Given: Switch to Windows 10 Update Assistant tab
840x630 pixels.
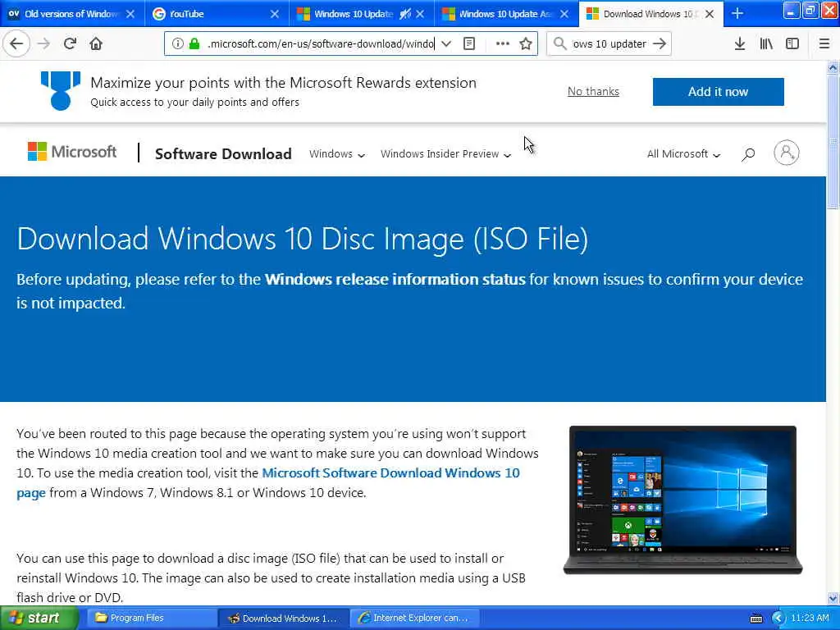Looking at the screenshot, I should coord(498,14).
